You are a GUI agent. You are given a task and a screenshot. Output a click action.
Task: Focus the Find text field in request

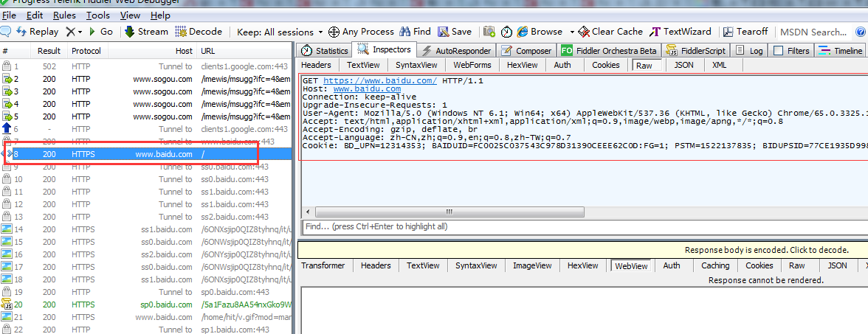click(x=585, y=227)
